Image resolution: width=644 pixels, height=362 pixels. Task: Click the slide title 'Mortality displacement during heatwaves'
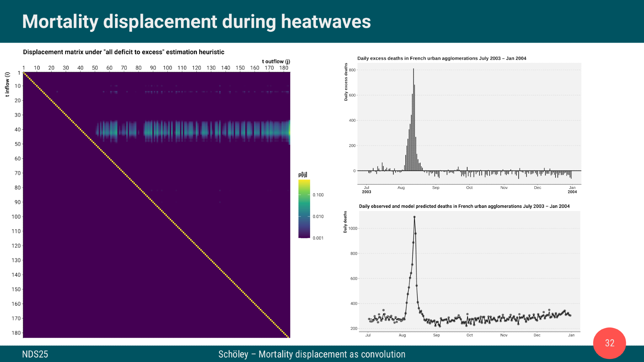click(x=196, y=22)
